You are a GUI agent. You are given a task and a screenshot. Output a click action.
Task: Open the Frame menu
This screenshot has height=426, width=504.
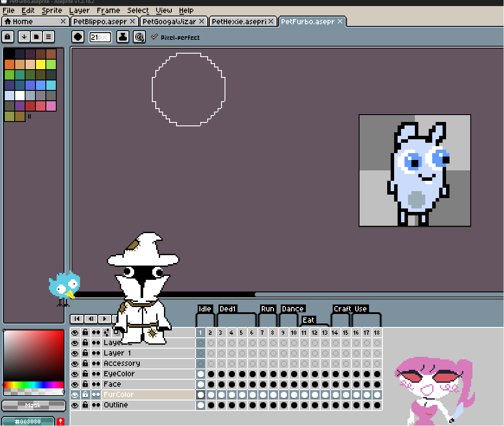108,11
